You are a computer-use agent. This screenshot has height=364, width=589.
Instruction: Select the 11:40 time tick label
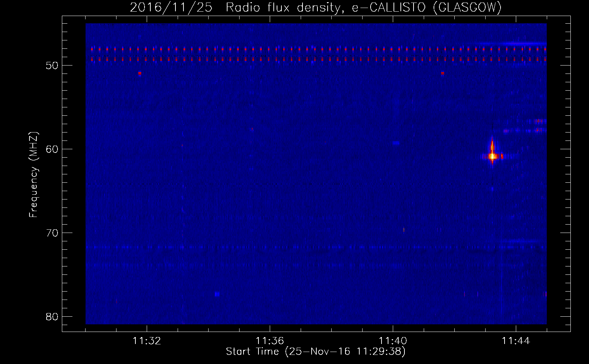[x=393, y=341]
